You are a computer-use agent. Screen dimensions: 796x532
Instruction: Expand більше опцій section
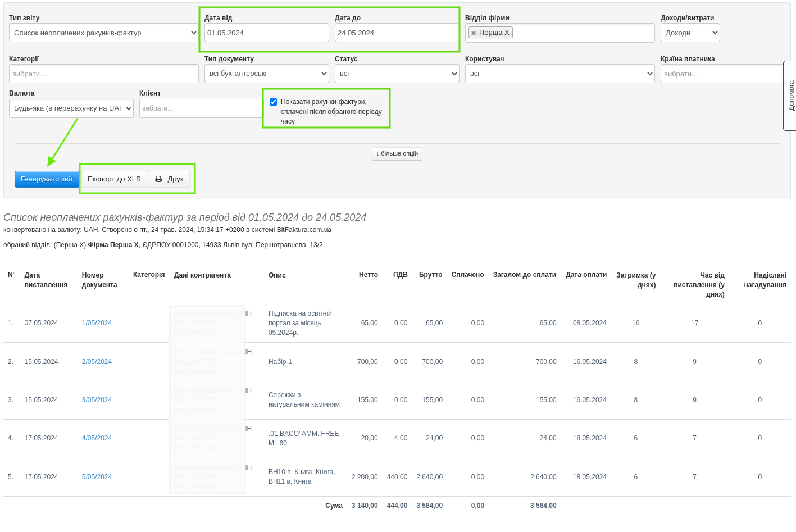pyautogui.click(x=397, y=153)
